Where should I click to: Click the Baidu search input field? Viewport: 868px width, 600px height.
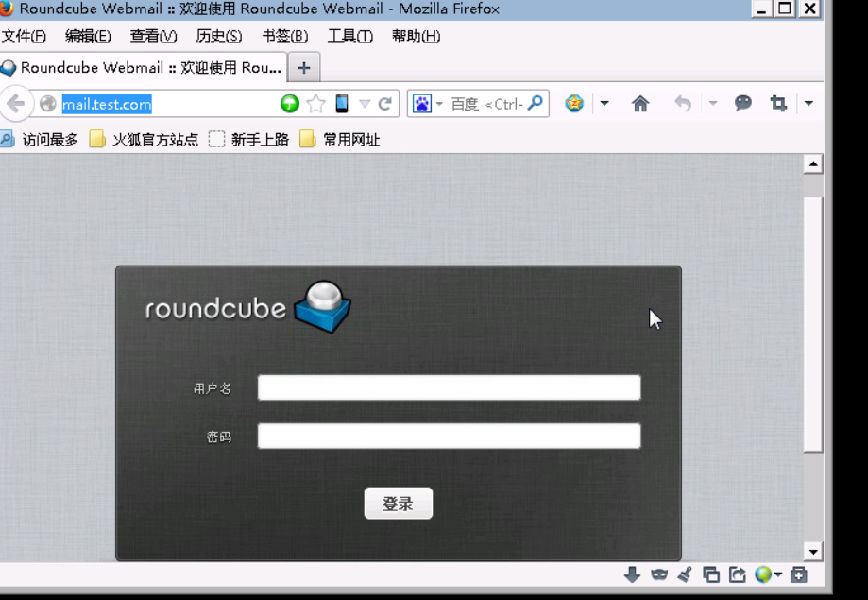coord(486,104)
